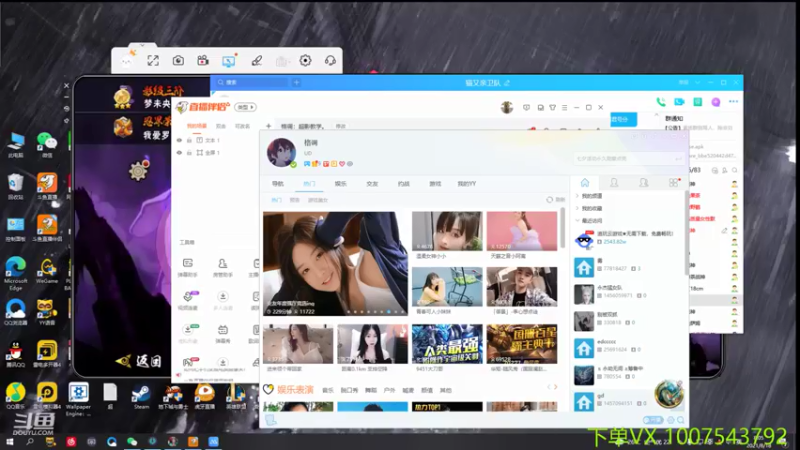Select the pen annotate icon in floating toolbar
The image size is (800, 450).
click(x=257, y=61)
